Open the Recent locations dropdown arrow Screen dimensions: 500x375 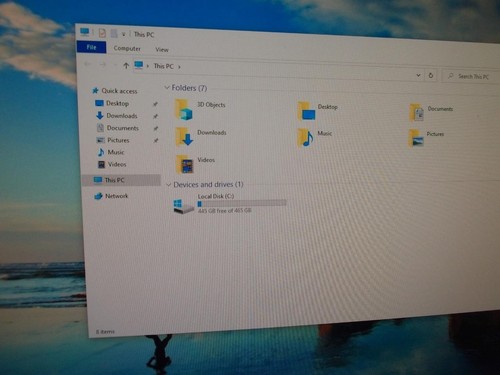[x=114, y=65]
